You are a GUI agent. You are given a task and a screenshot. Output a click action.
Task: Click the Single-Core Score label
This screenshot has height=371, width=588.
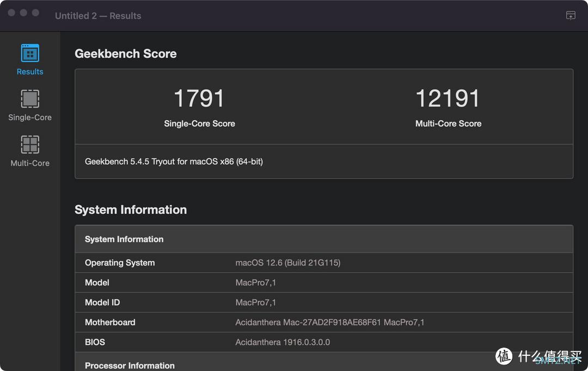click(x=199, y=123)
